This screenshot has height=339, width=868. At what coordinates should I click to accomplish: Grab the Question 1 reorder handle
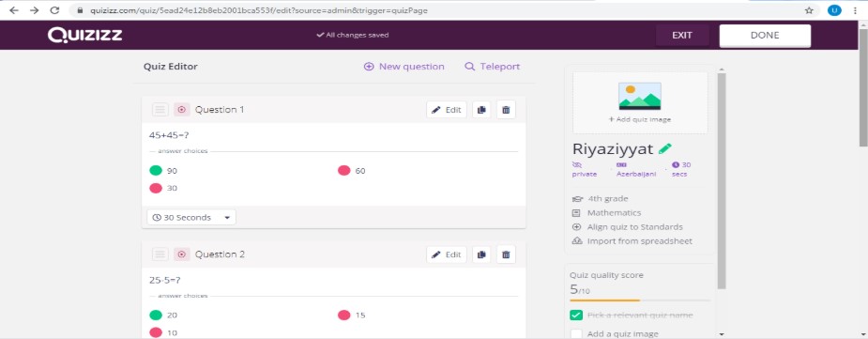point(160,110)
